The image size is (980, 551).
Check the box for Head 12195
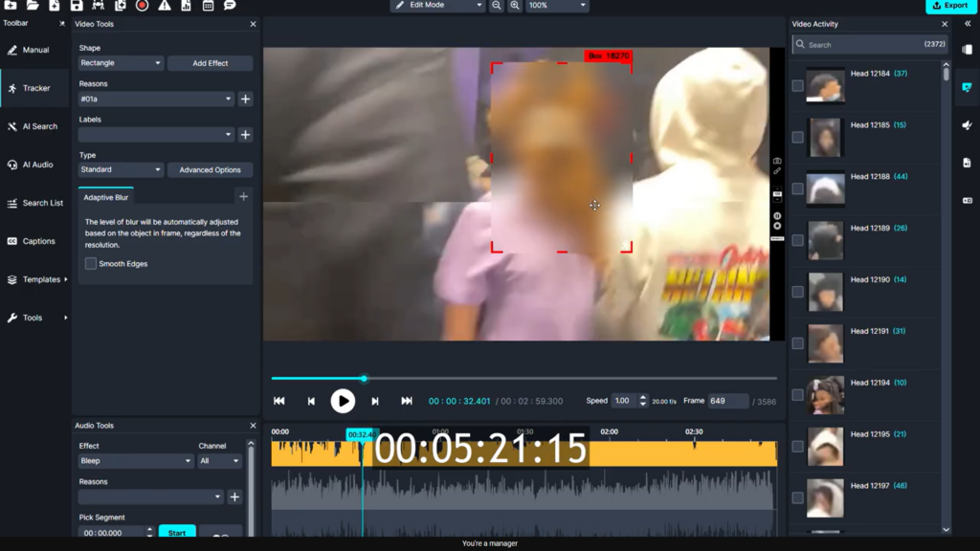coord(797,446)
